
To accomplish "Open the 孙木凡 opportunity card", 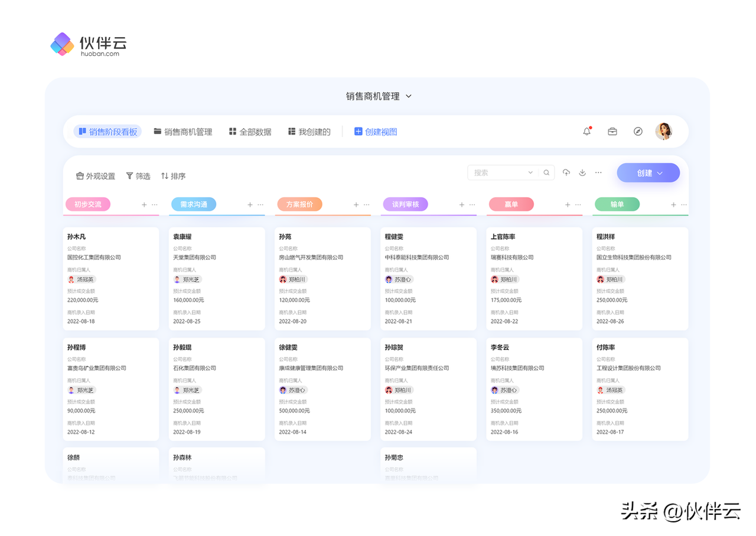I will 111,279.
